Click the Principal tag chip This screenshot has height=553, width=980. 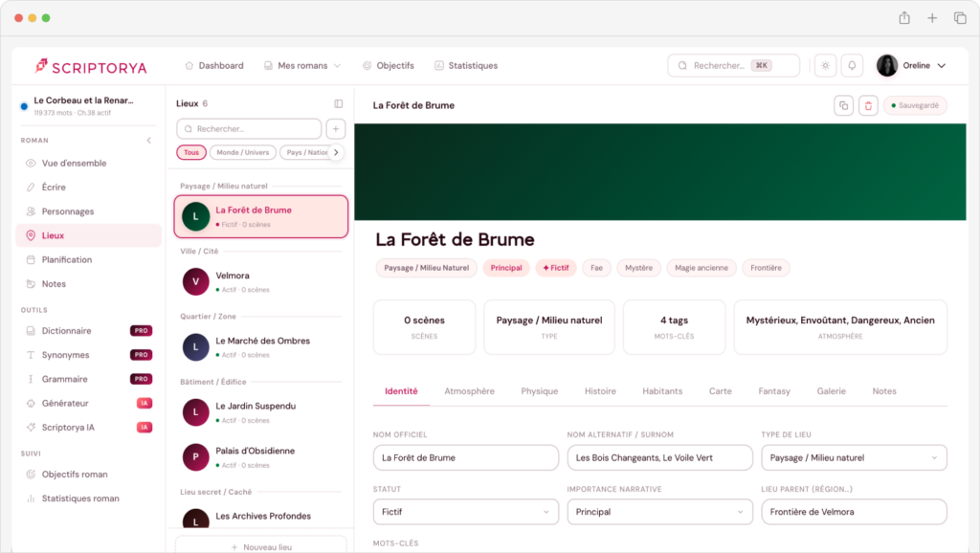(x=506, y=268)
